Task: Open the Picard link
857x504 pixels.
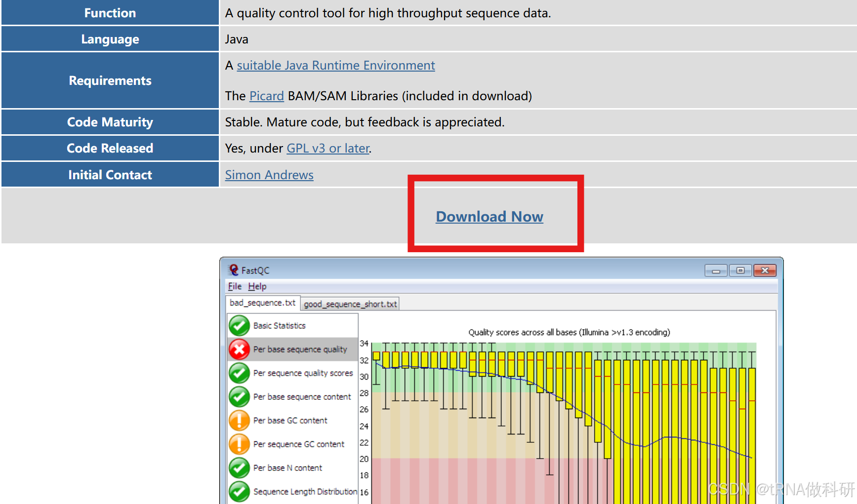Action: coord(267,96)
